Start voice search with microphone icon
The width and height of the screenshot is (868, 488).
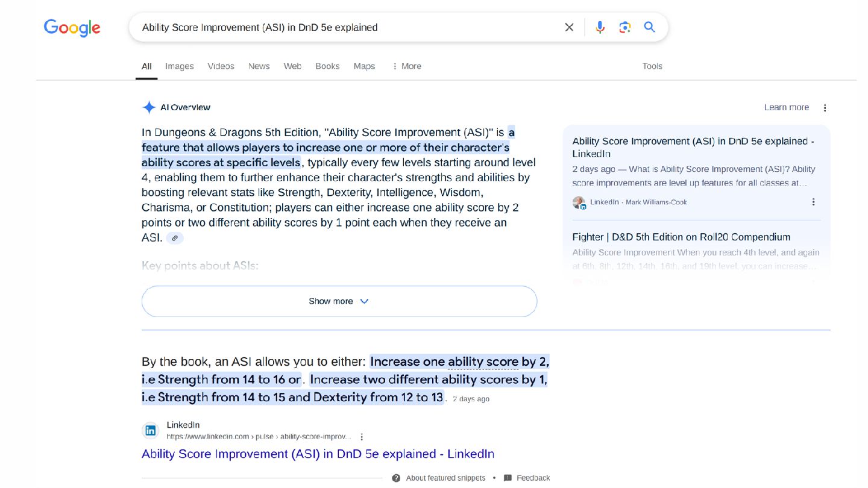pyautogui.click(x=600, y=27)
